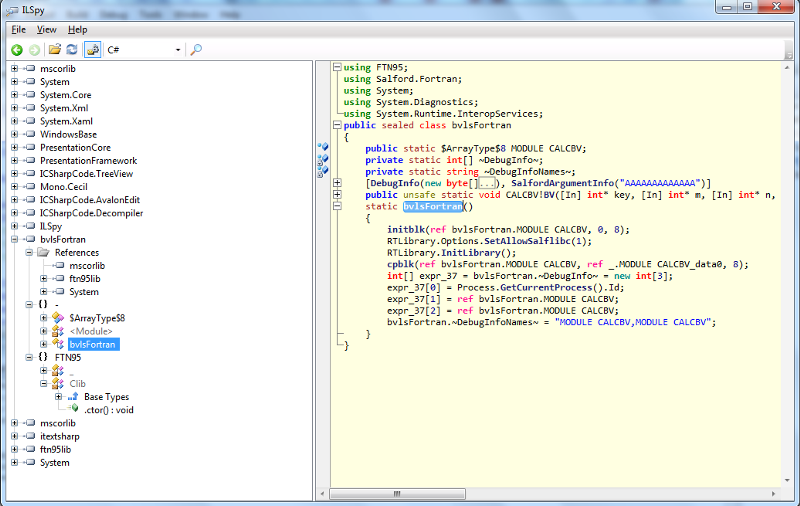Collapse the FTN95 namespace node
The width and height of the screenshot is (800, 506).
[x=29, y=357]
